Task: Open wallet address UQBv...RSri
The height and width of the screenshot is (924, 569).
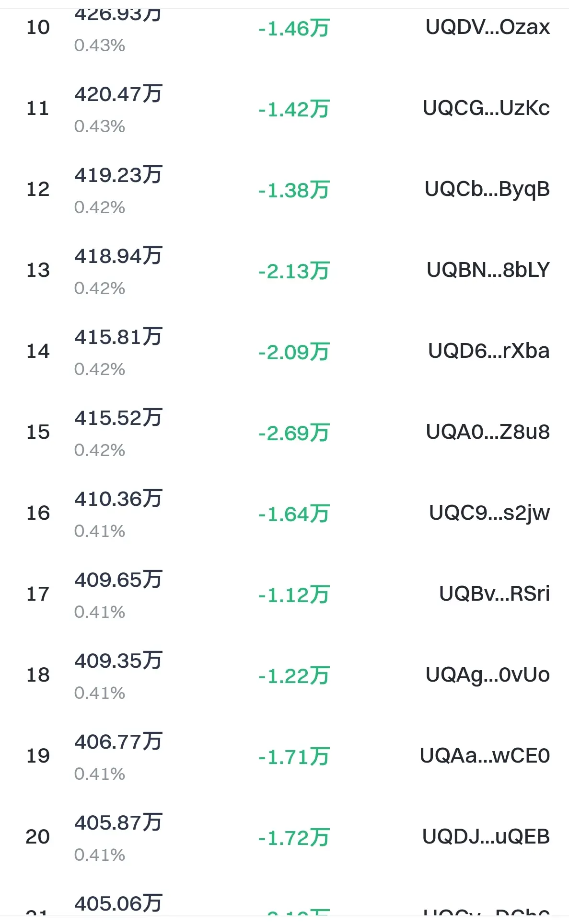Action: (494, 594)
